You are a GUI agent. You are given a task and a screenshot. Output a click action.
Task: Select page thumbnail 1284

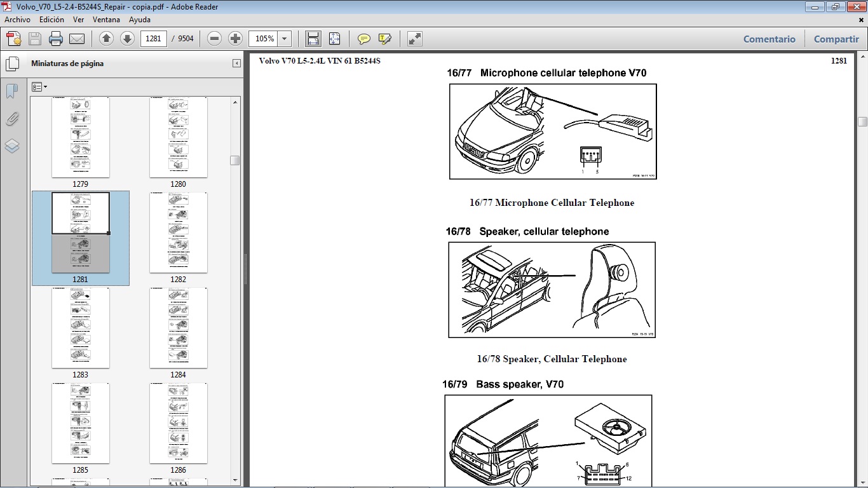[x=179, y=328]
